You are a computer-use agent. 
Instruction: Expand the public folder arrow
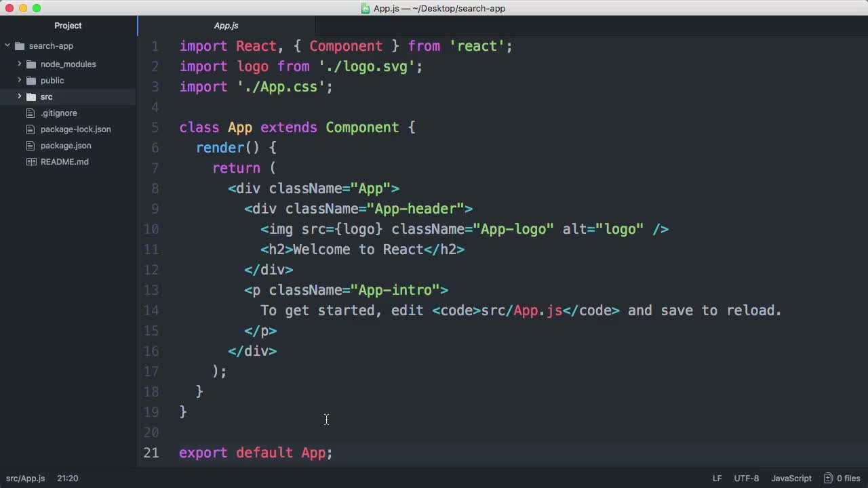(20, 80)
